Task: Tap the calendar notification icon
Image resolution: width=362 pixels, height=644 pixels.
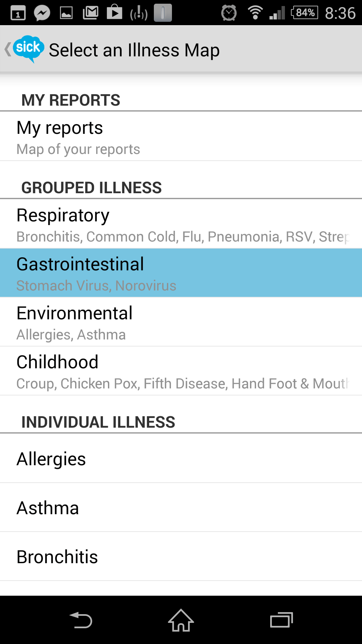Action: [x=18, y=13]
